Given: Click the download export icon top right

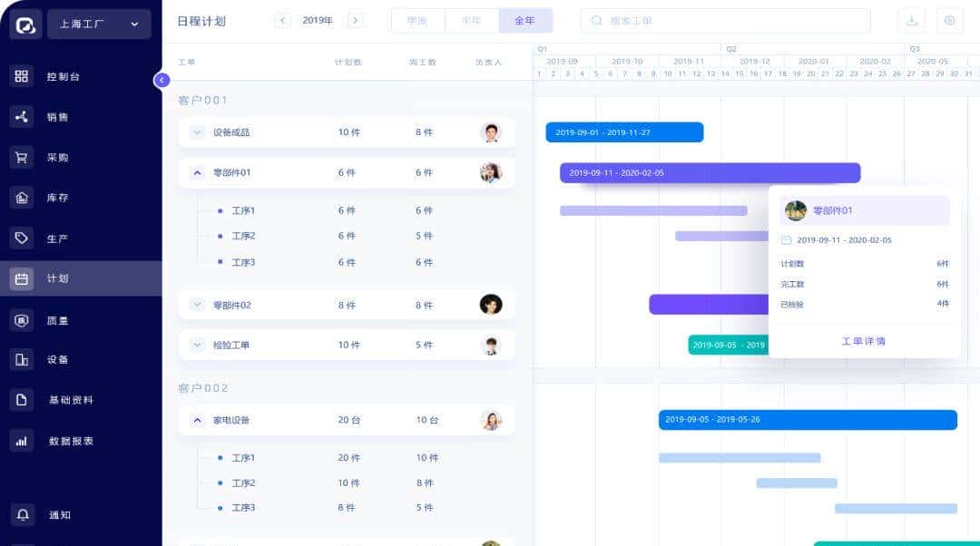Looking at the screenshot, I should (x=914, y=20).
